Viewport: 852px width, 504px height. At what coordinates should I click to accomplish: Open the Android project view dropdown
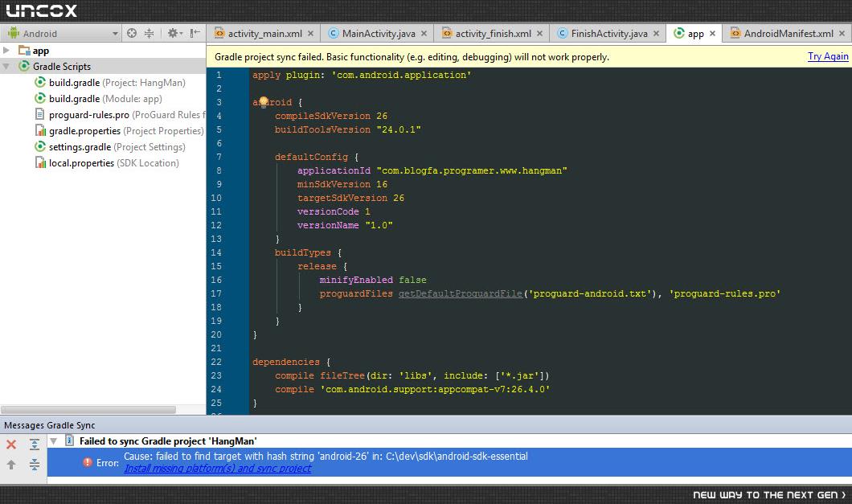pyautogui.click(x=63, y=33)
